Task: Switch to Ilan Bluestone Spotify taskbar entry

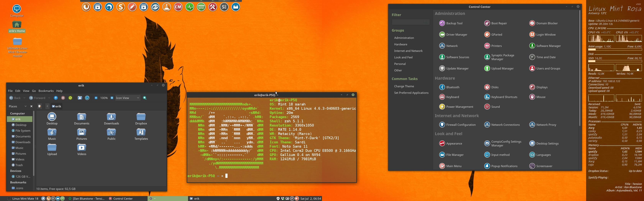Action: (x=87, y=199)
